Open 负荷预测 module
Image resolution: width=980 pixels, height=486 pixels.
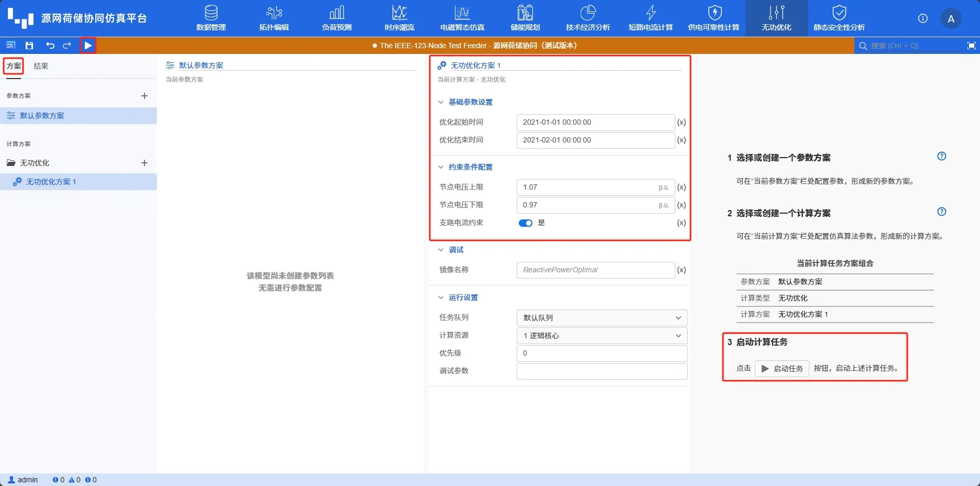coord(337,18)
